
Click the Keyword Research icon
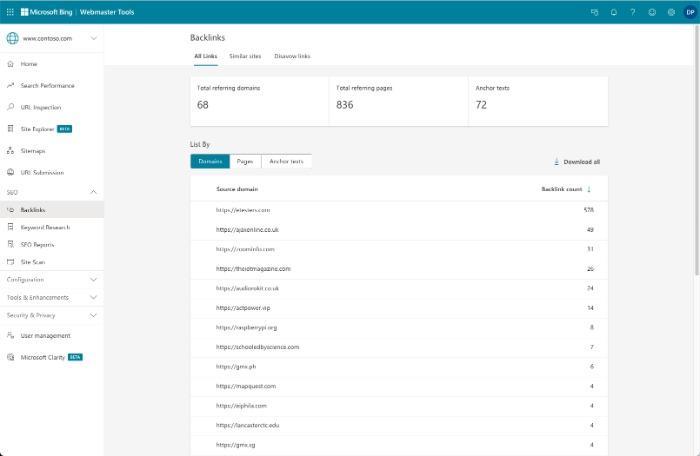pos(11,227)
